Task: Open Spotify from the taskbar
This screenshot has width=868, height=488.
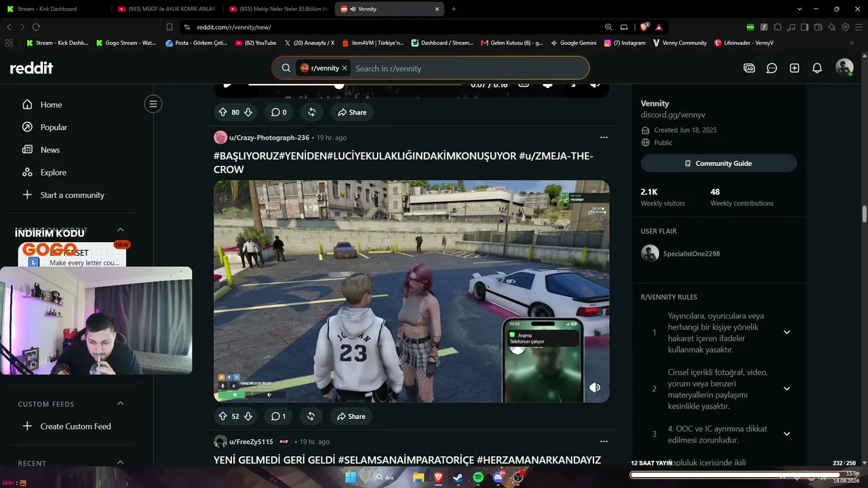Action: coord(478,477)
